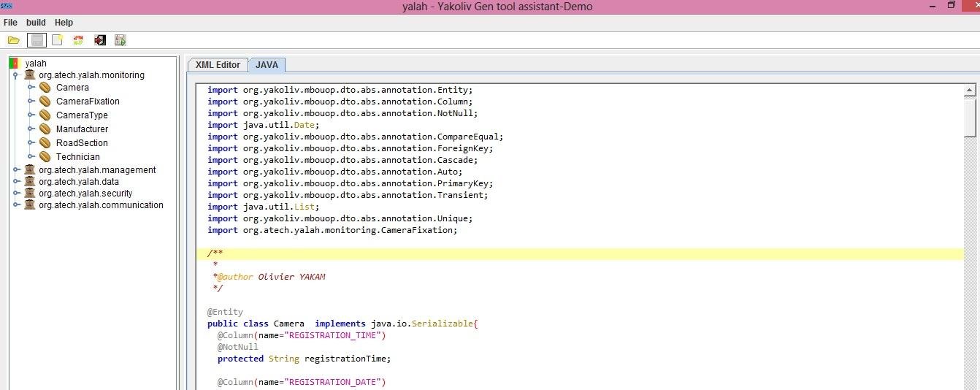Select the RoadSection entity label
The width and height of the screenshot is (980, 390).
(x=82, y=143)
